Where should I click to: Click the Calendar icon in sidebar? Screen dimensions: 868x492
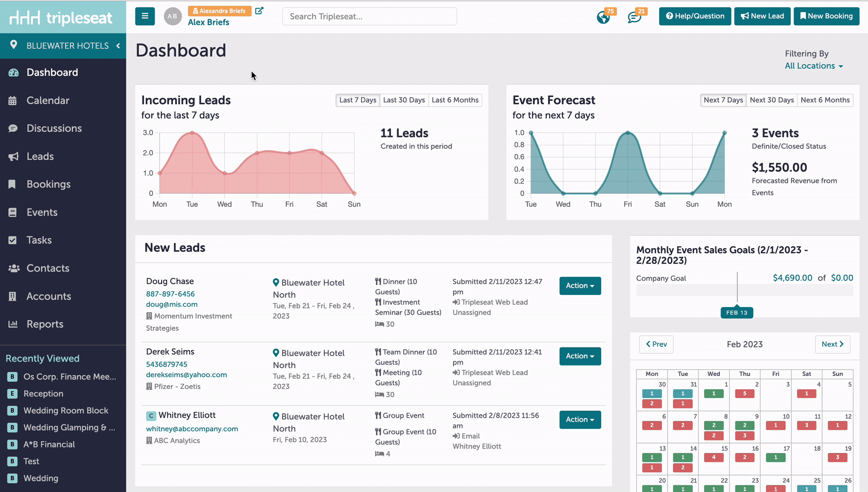click(x=13, y=100)
